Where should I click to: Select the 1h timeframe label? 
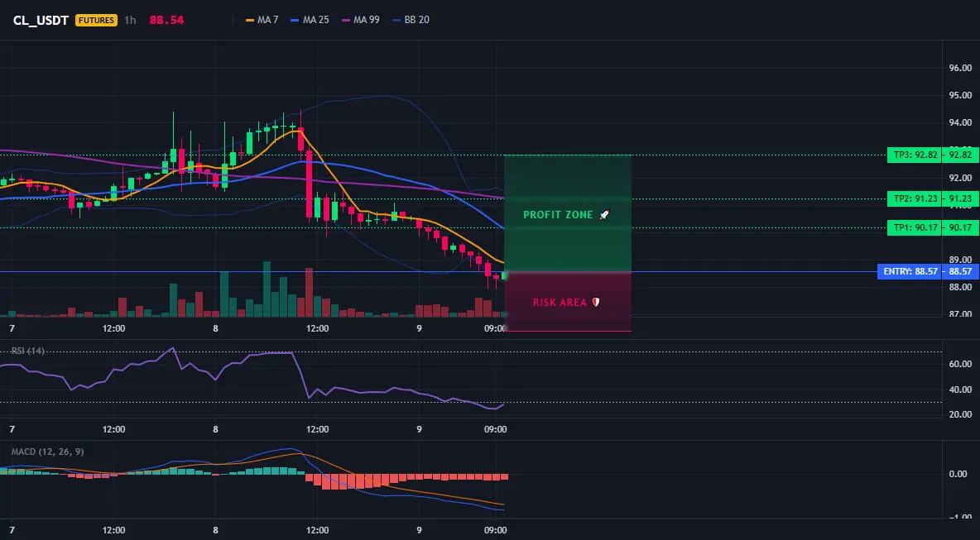(x=130, y=20)
